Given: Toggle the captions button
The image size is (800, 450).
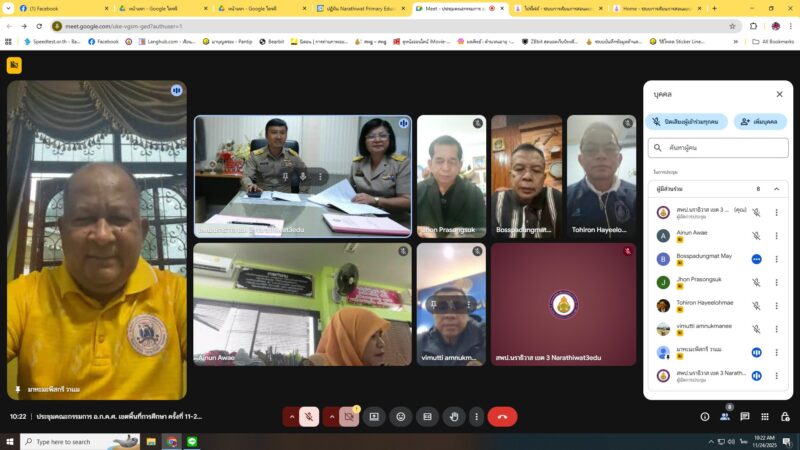Looking at the screenshot, I should tap(427, 416).
